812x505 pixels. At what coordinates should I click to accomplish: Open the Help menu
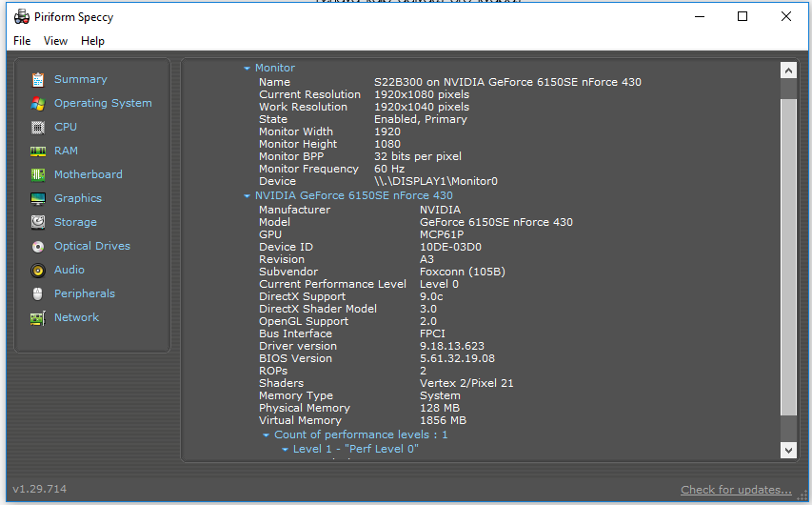92,41
